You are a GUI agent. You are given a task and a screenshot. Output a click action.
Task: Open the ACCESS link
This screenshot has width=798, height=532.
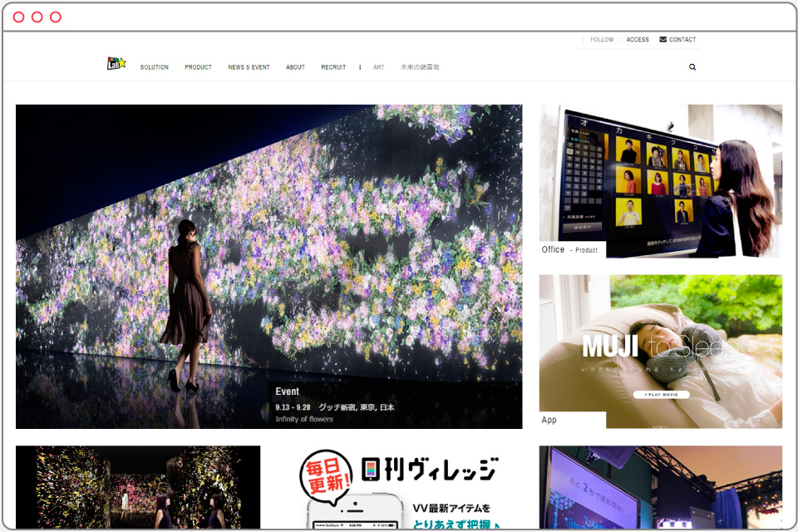638,39
